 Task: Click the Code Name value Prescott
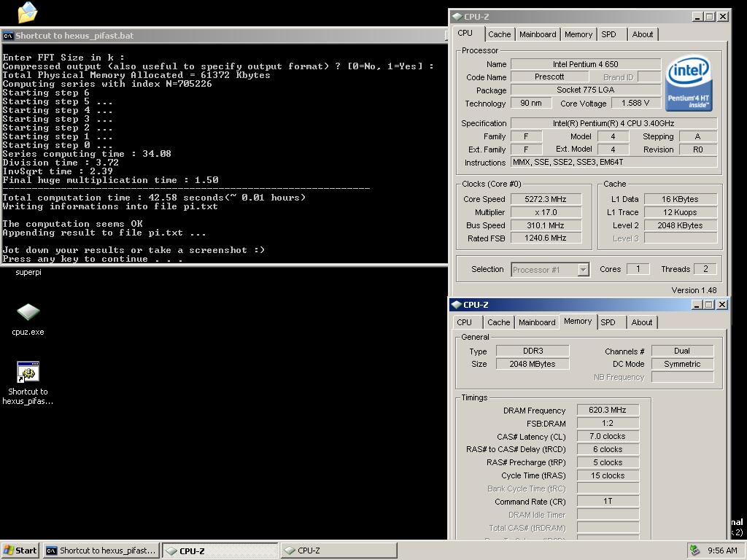pyautogui.click(x=549, y=77)
